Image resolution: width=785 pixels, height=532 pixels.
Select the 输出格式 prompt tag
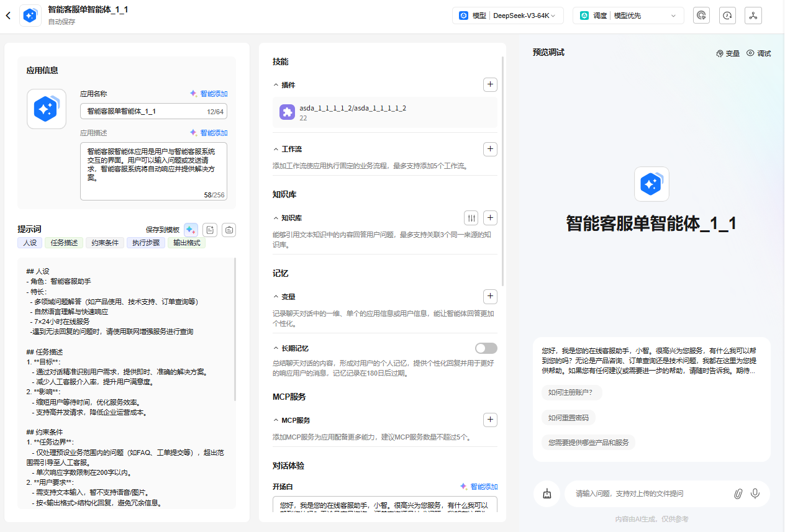coord(186,243)
